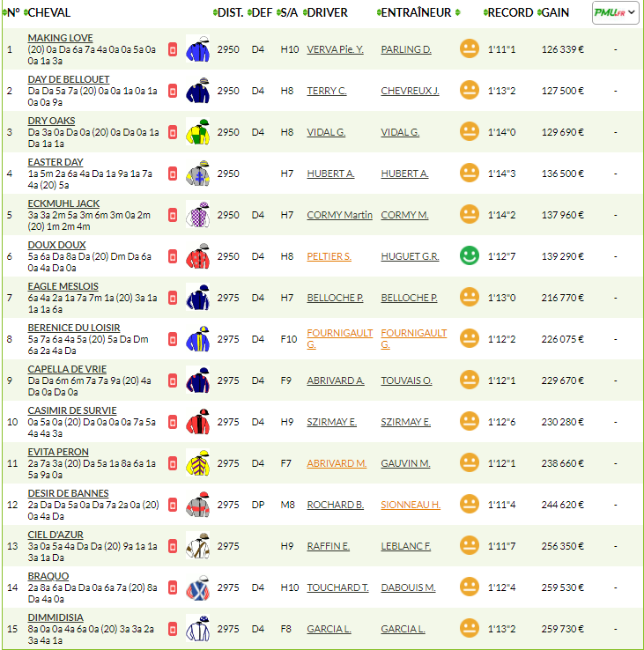644x650 pixels.
Task: Click the red icon beside ECKMUHL JACK
Action: click(173, 215)
